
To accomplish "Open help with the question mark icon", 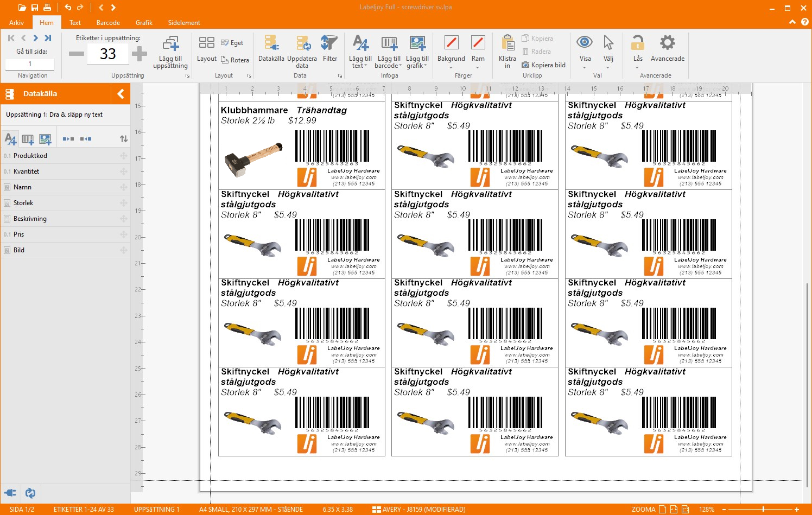I will (x=804, y=22).
